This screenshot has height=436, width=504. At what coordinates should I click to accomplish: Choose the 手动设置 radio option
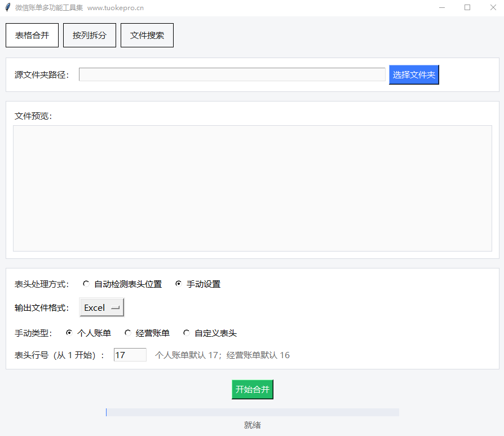click(x=179, y=284)
